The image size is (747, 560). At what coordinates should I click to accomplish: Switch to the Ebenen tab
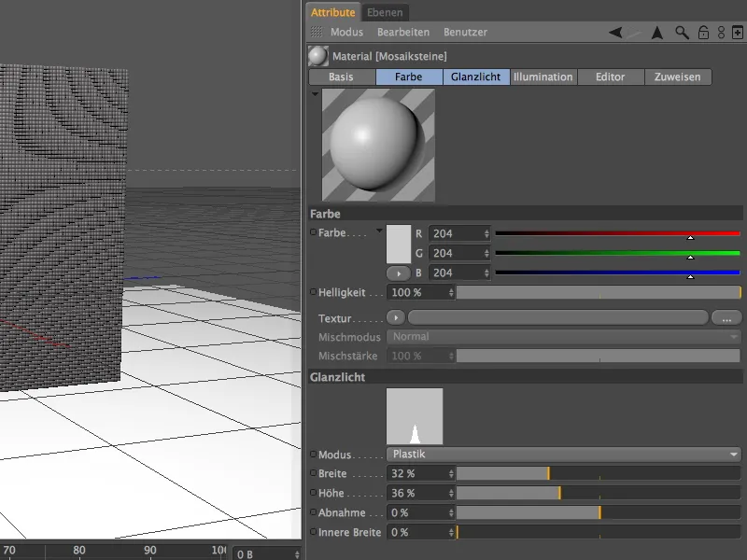click(386, 12)
